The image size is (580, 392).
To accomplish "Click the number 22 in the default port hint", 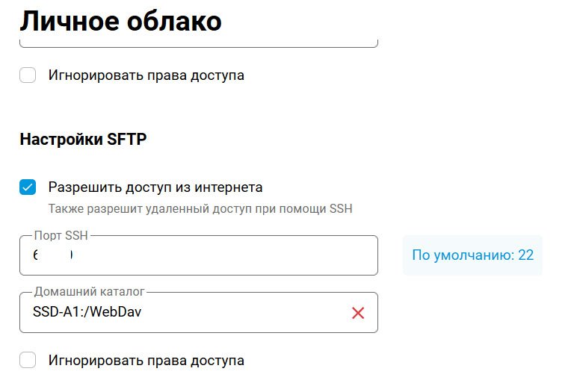I will coord(525,255).
